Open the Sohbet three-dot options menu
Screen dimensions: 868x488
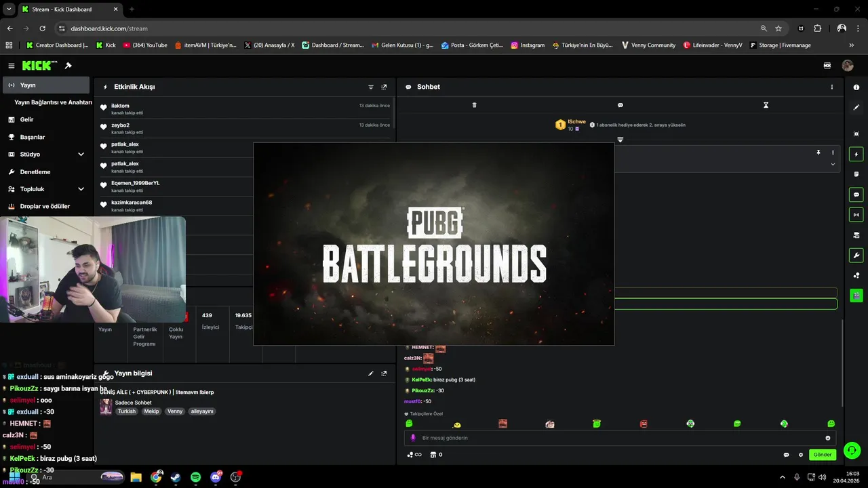click(x=832, y=87)
